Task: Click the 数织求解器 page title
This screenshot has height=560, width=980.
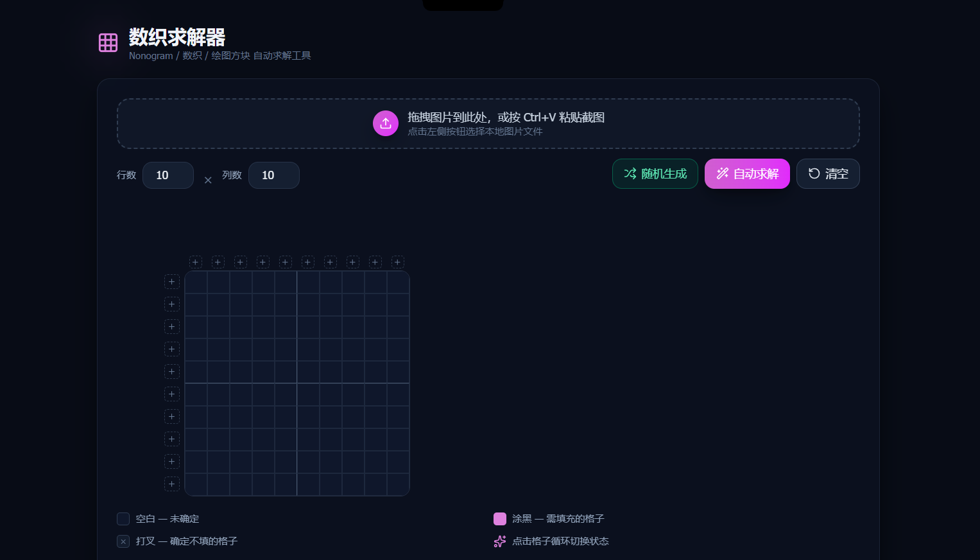Action: tap(177, 37)
